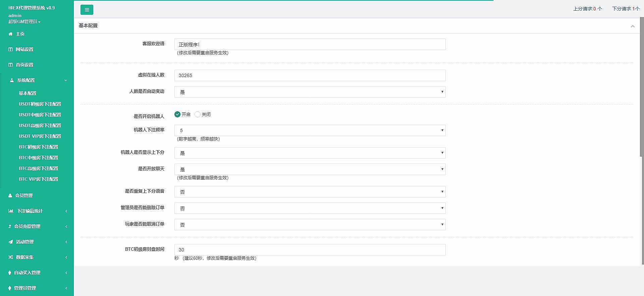This screenshot has width=644, height=296.
Task: Open BTC VIP房下注配置 in the sidebar
Action: coord(38,179)
